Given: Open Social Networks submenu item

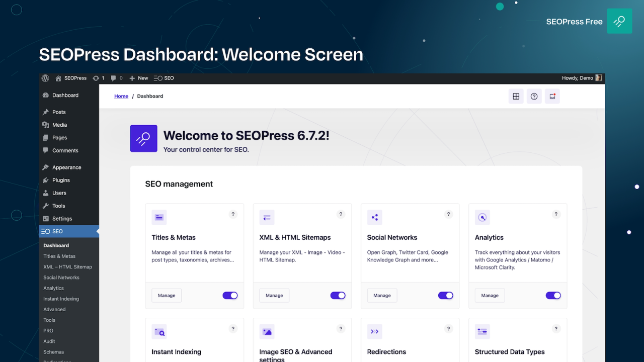Looking at the screenshot, I should pos(61,278).
